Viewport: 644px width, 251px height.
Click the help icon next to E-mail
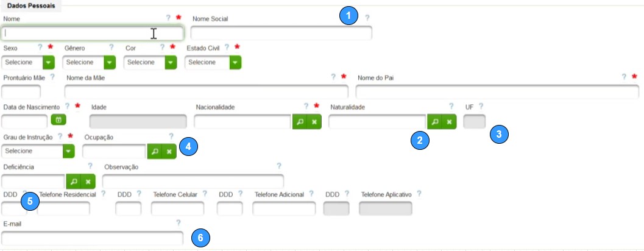click(179, 222)
